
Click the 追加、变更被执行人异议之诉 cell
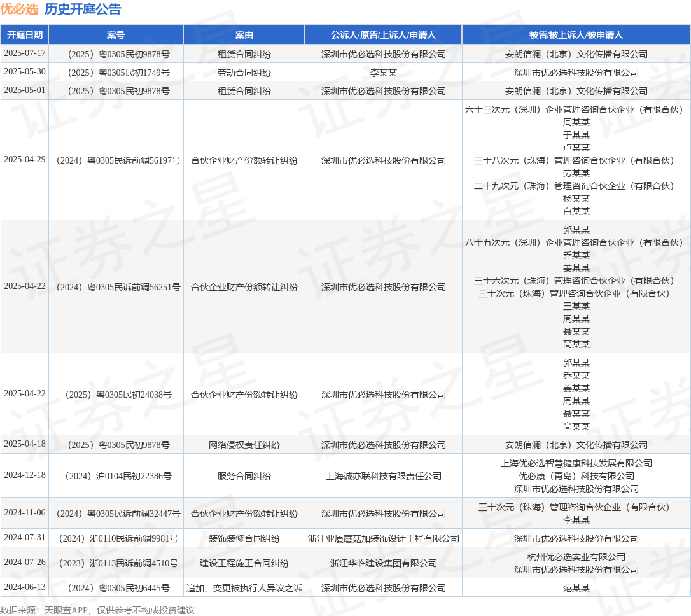point(244,588)
